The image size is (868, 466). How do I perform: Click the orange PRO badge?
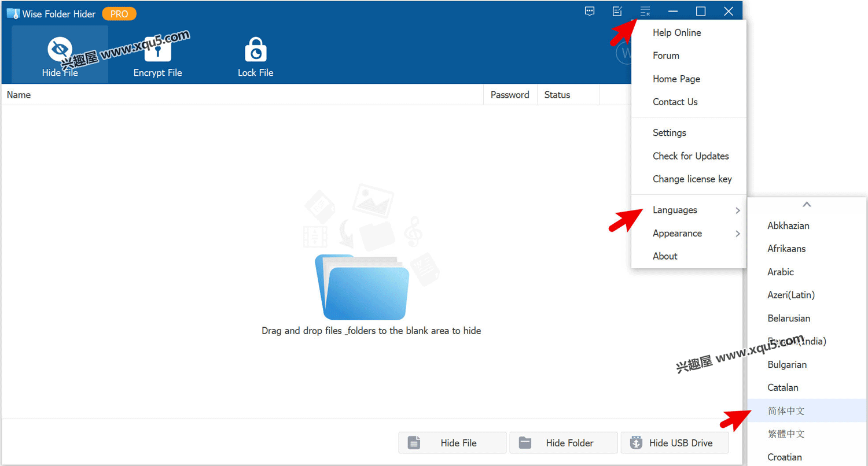click(119, 14)
